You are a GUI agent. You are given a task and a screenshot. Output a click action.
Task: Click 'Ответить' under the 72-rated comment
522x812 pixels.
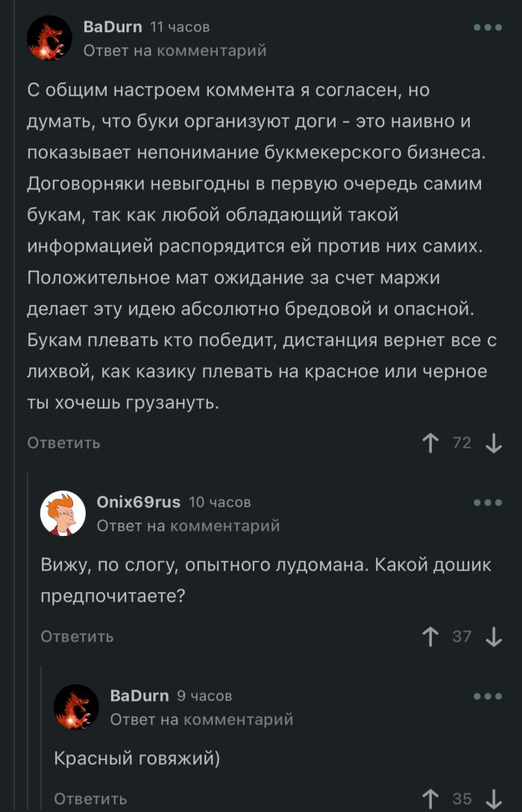click(63, 443)
